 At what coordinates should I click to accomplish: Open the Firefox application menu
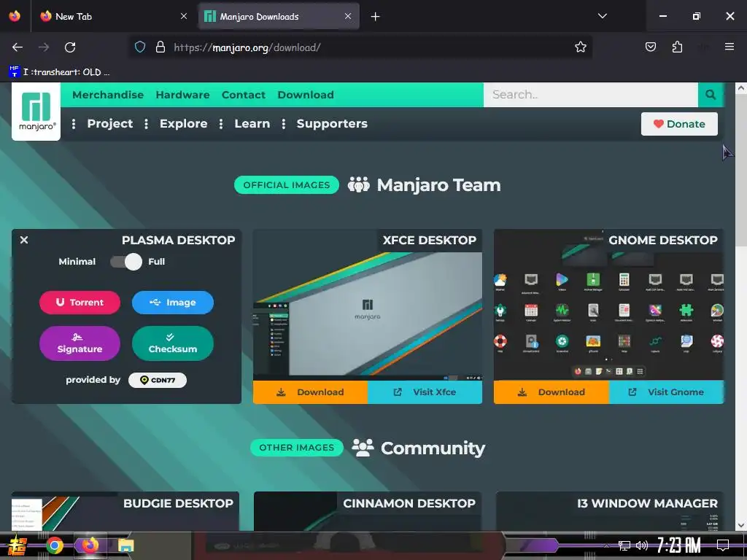[x=729, y=47]
